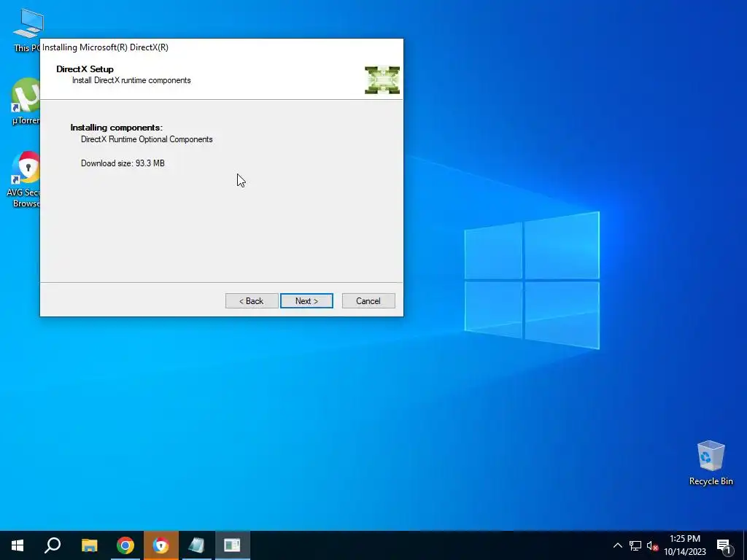Click the 'Installing Microsoft(R) DirectX(R)' title bar
The width and height of the screenshot is (747, 560).
coord(222,47)
